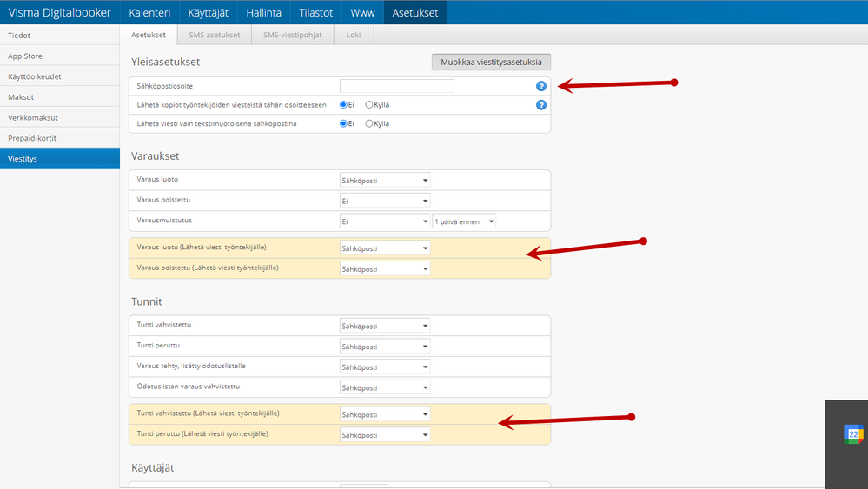This screenshot has width=868, height=489.
Task: Open Varaus luotu dropdown
Action: point(385,181)
